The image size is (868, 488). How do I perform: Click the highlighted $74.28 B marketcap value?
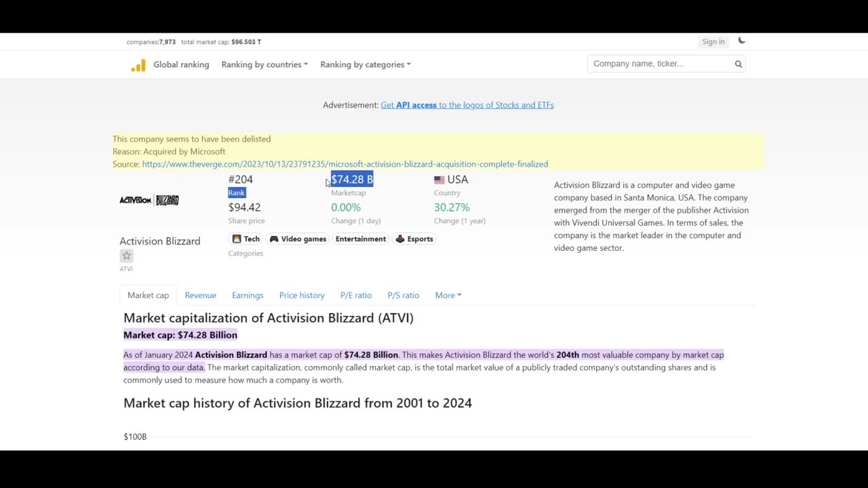coord(352,180)
